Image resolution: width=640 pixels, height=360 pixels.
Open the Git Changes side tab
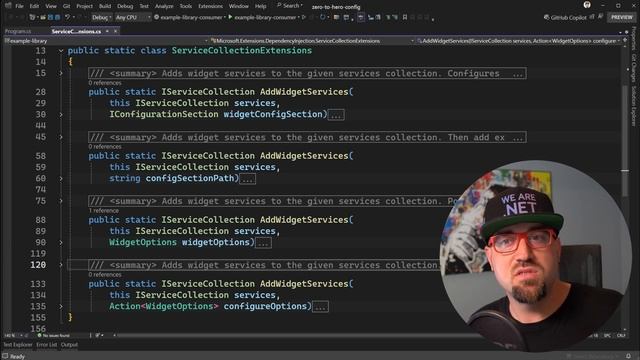634,68
